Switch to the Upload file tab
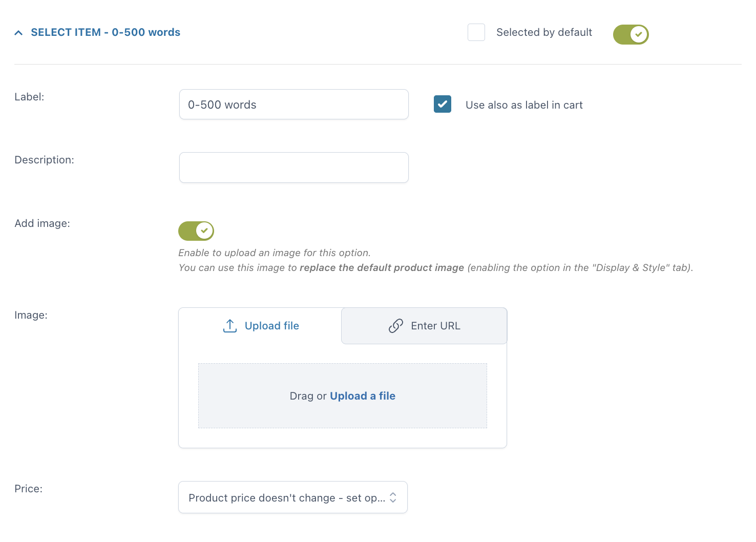The image size is (756, 542). (x=260, y=326)
